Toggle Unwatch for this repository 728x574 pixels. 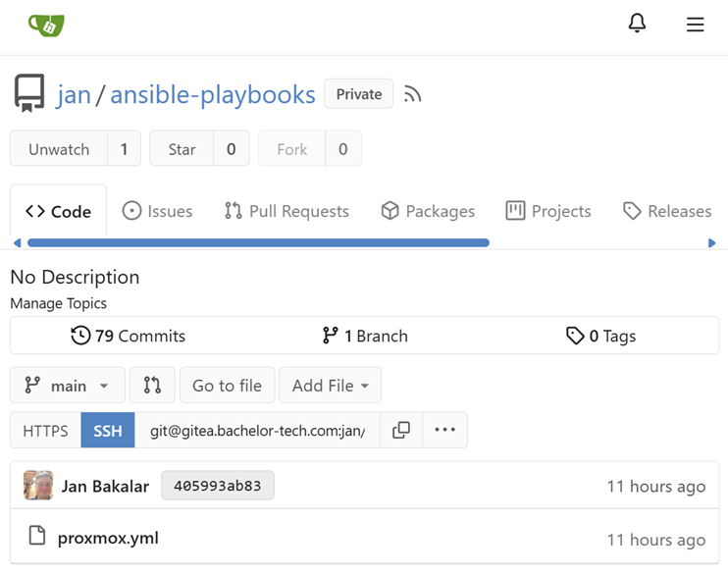click(59, 149)
